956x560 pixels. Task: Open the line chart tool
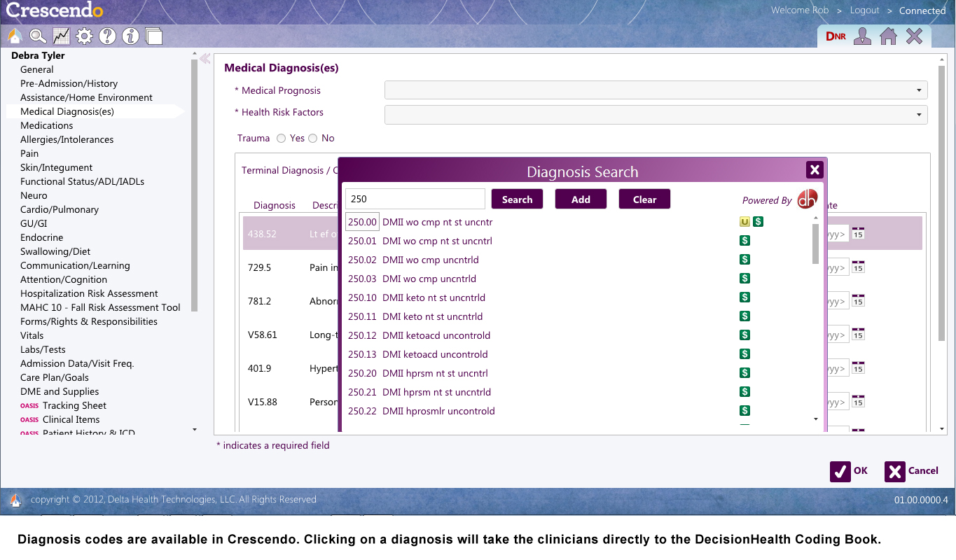[61, 36]
